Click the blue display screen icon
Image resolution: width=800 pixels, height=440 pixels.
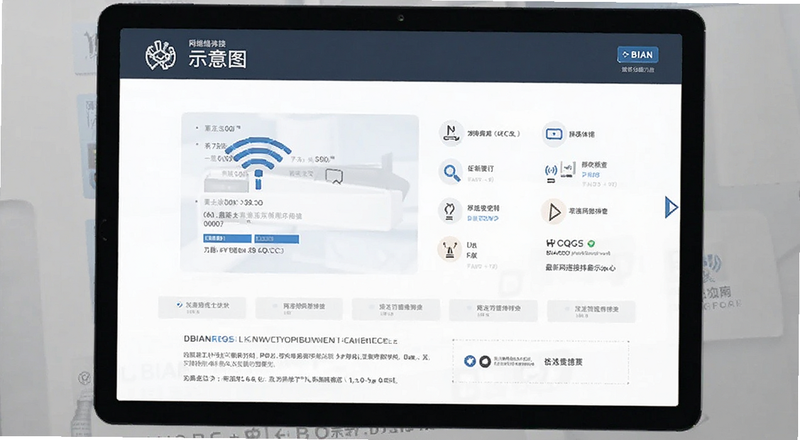click(554, 134)
